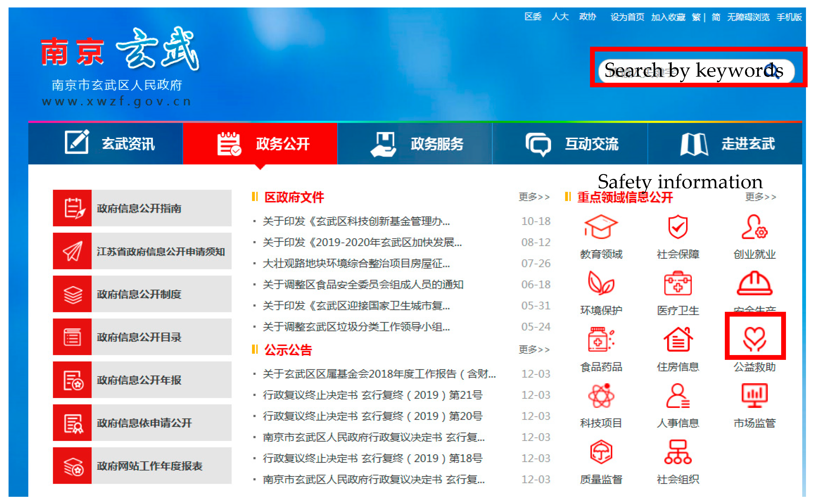Open the 环境保护 leaf icon
Image resolution: width=814 pixels, height=504 pixels.
[601, 283]
